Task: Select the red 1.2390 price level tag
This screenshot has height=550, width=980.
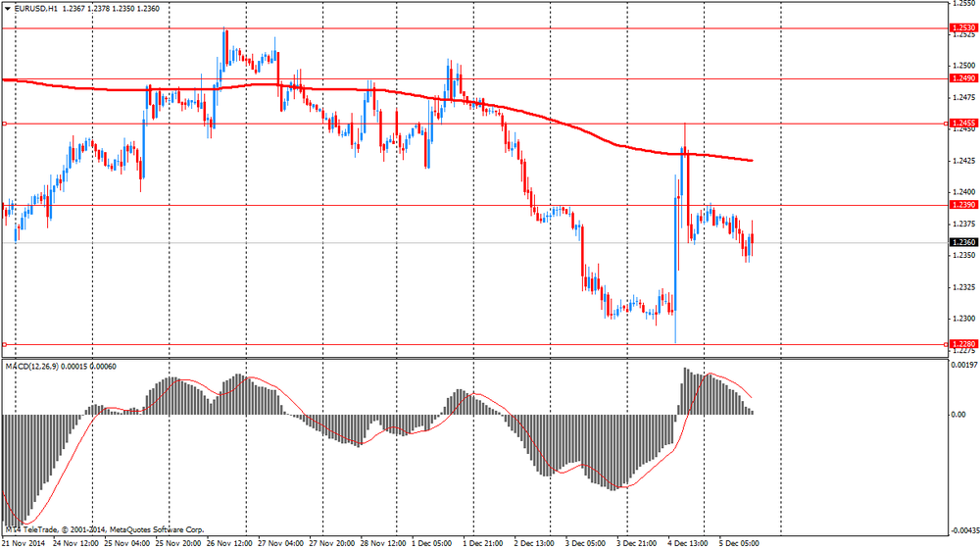Action: [x=963, y=206]
